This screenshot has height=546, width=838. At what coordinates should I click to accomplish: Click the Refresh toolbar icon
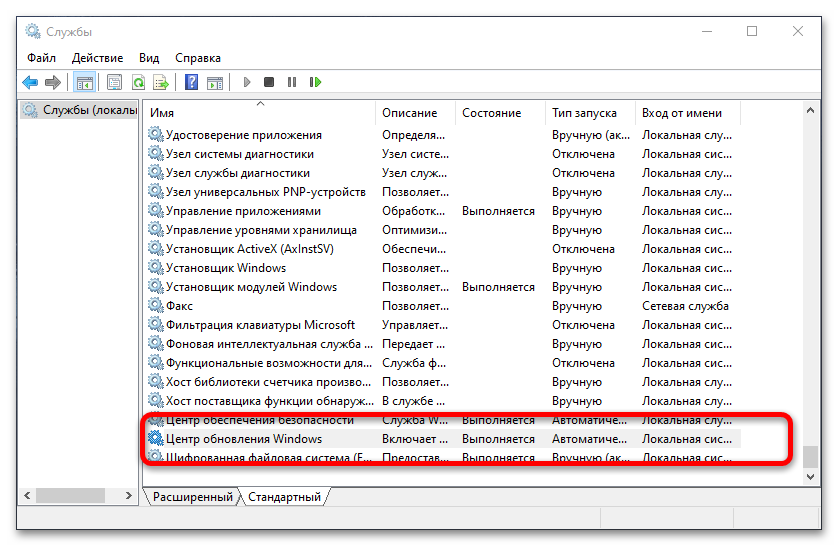click(x=138, y=82)
